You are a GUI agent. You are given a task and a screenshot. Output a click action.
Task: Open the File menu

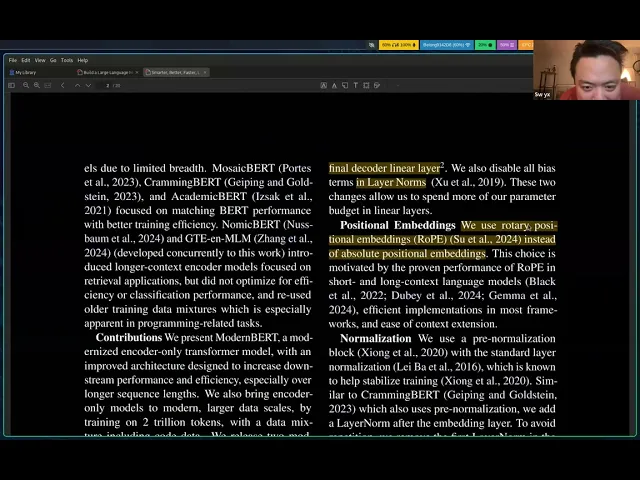pos(13,60)
